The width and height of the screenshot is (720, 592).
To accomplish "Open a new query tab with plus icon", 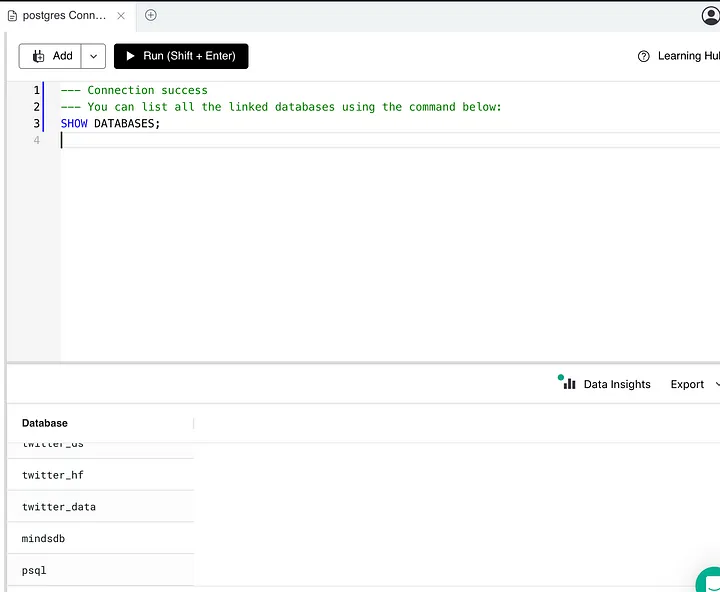I will 151,15.
